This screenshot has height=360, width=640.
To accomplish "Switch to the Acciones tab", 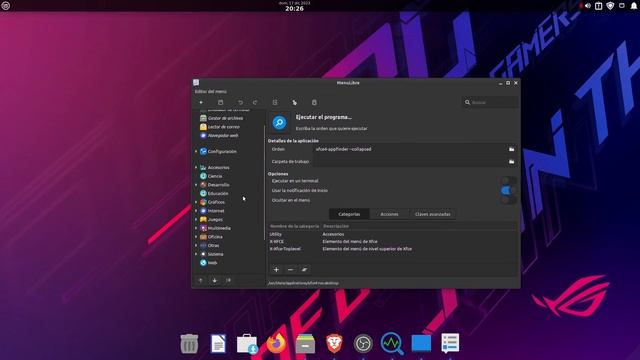I will 389,214.
